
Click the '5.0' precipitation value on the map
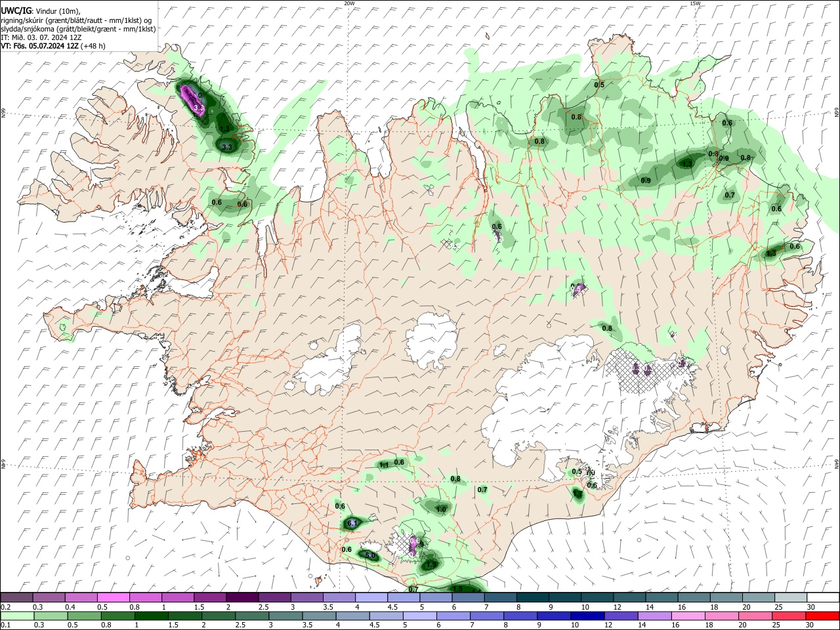click(369, 555)
